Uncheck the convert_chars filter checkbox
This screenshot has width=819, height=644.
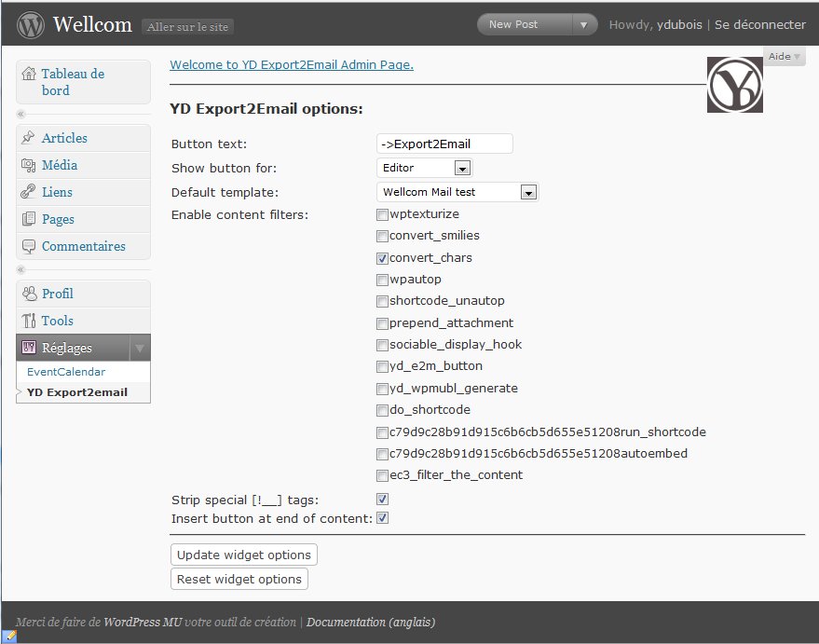tap(382, 258)
